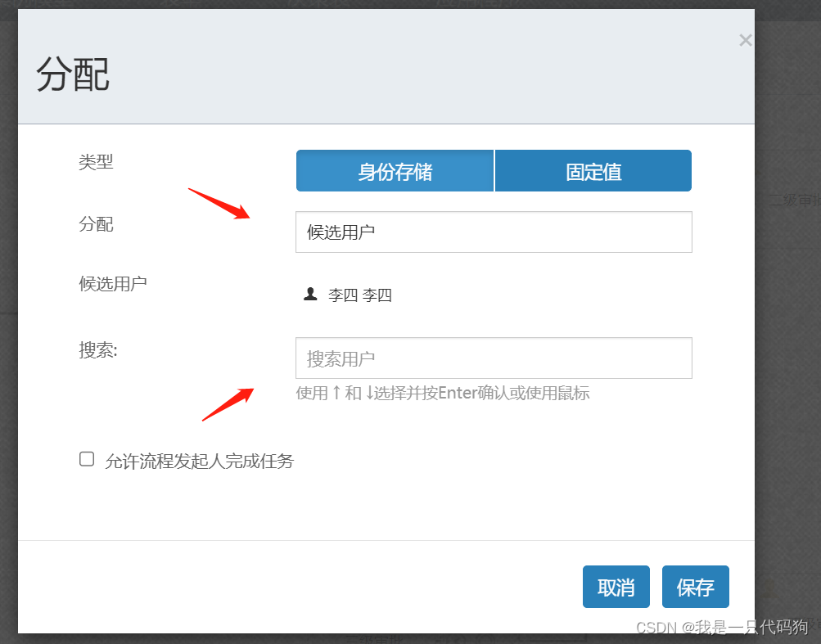Click the CSDN watermark text

pyautogui.click(x=724, y=628)
